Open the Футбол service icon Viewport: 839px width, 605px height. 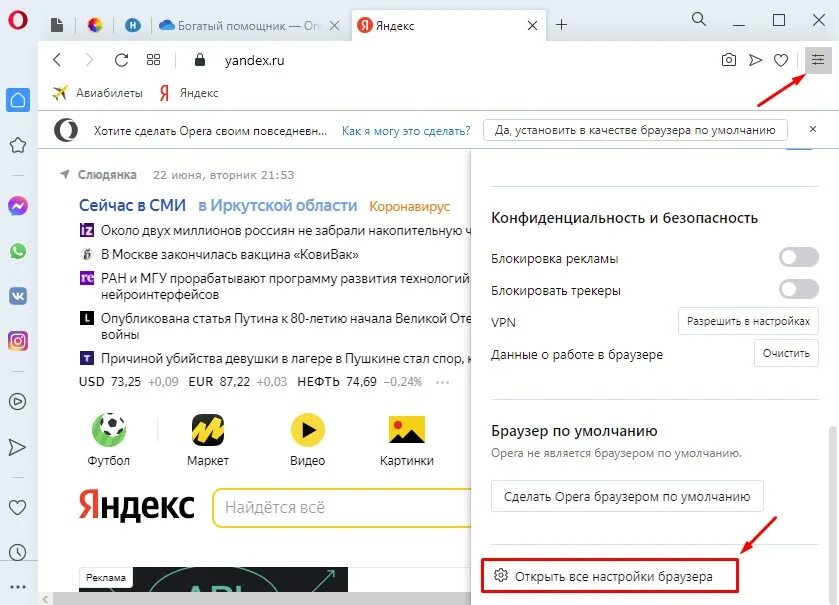point(109,440)
